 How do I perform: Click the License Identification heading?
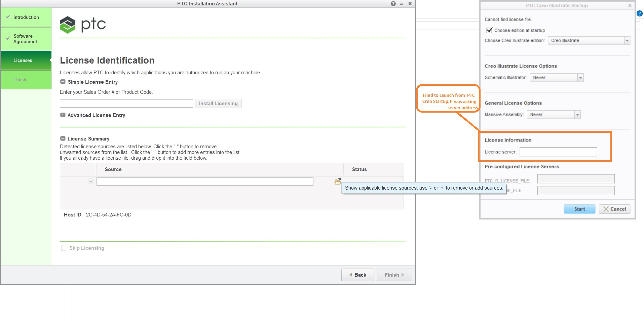(107, 61)
